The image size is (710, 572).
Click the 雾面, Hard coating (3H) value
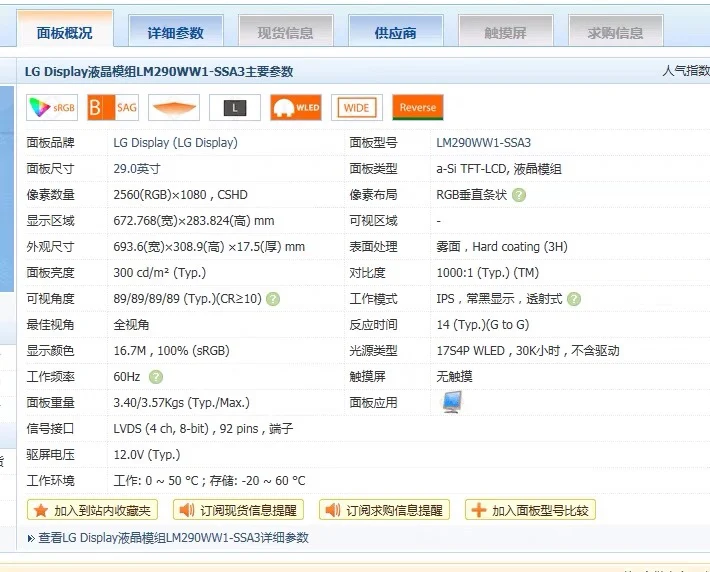pos(502,247)
